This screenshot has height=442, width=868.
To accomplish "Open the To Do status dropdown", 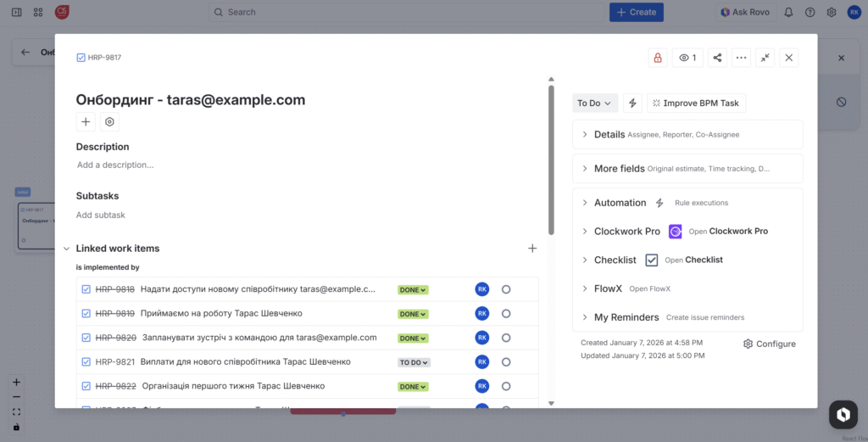I will pyautogui.click(x=594, y=104).
